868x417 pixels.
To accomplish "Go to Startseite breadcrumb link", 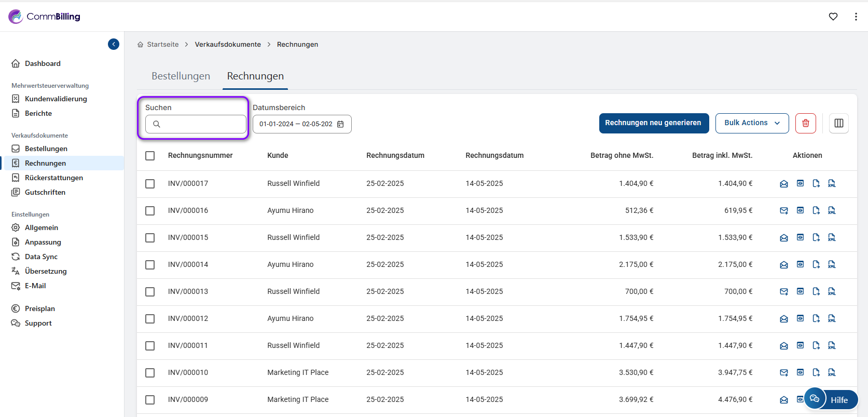I will (x=162, y=45).
